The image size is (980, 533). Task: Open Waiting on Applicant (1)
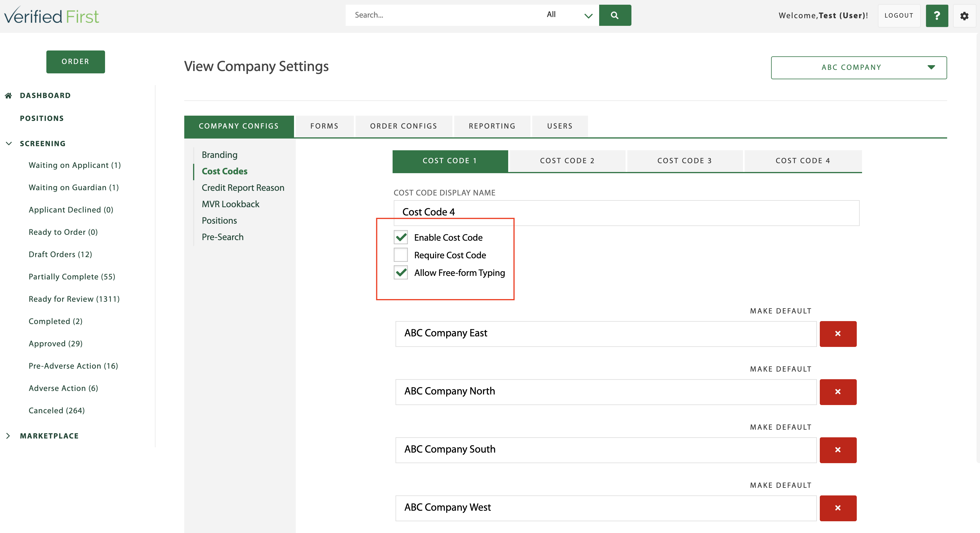pyautogui.click(x=75, y=165)
